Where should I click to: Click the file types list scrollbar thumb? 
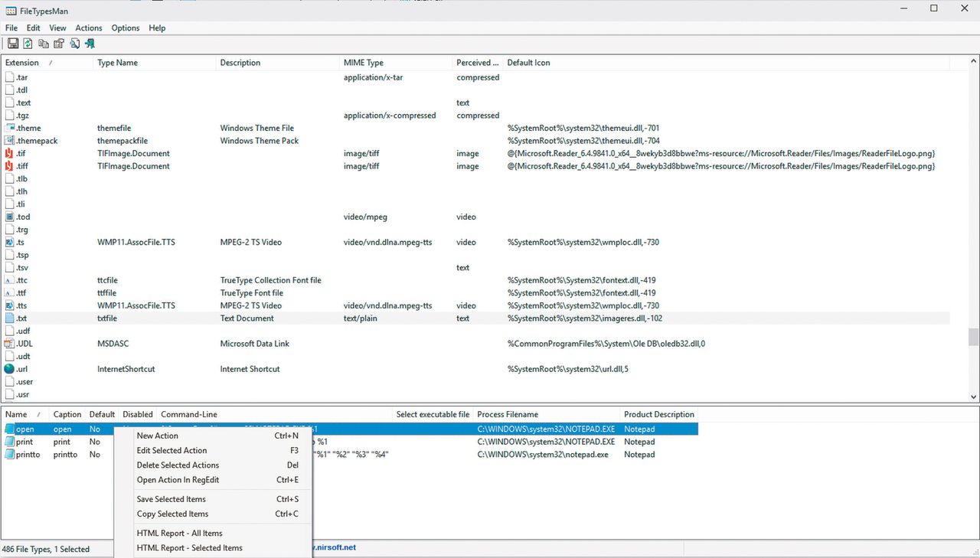tap(973, 337)
